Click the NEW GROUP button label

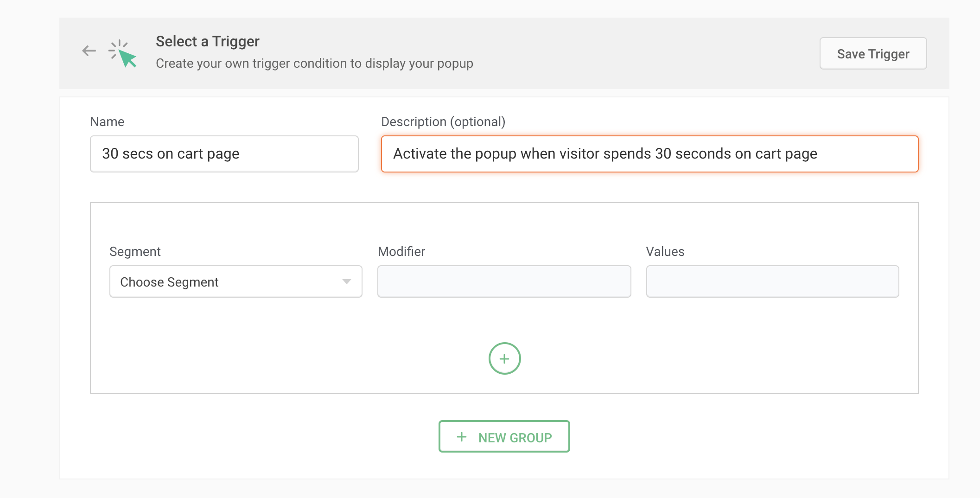515,438
